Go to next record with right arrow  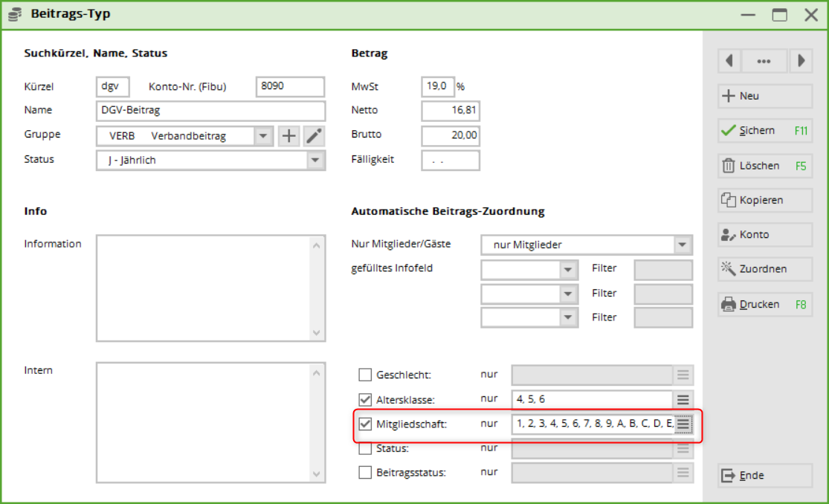tap(801, 61)
